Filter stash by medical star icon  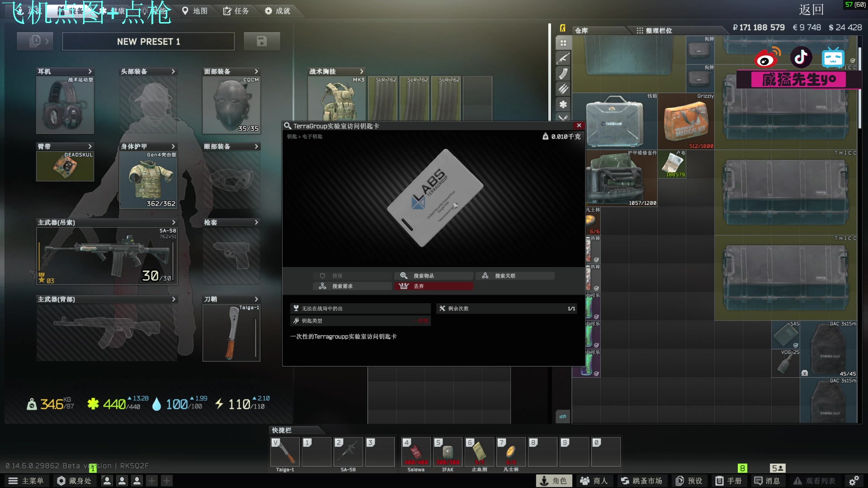coord(563,104)
